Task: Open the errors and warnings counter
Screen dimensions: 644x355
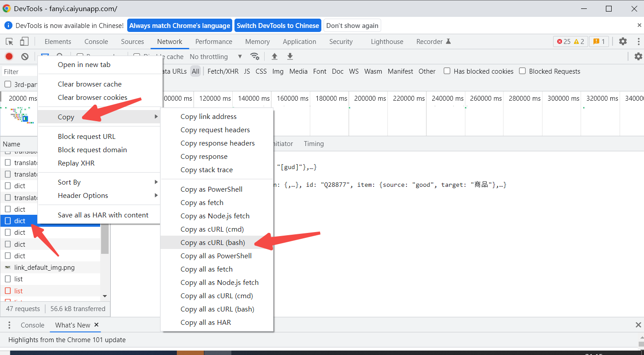Action: [x=570, y=41]
